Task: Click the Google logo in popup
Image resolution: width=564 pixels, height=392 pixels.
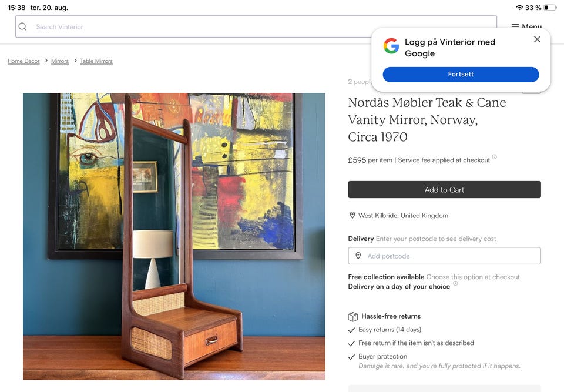Action: point(391,46)
